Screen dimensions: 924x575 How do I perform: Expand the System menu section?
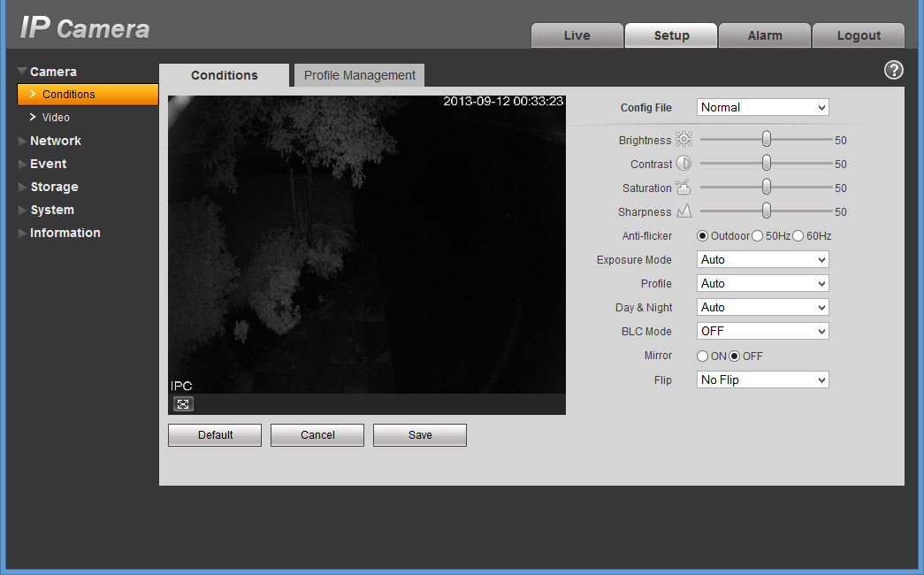[x=46, y=210]
